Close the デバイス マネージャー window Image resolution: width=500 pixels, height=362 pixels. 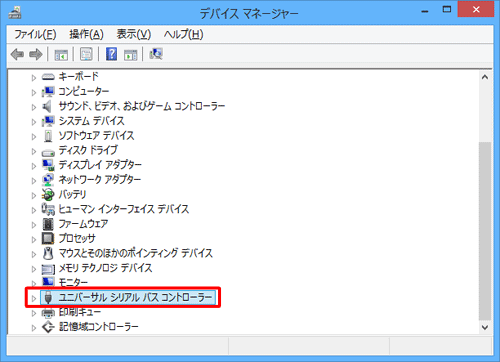476,9
